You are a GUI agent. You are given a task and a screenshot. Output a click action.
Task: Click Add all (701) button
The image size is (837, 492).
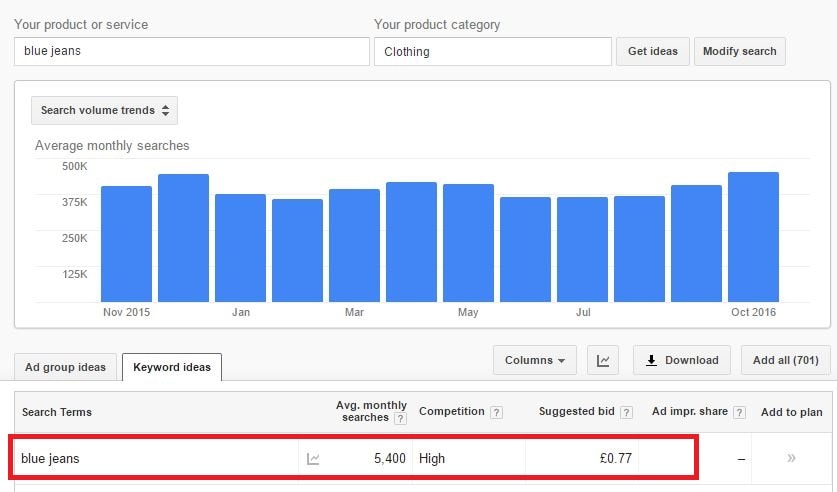pyautogui.click(x=785, y=360)
